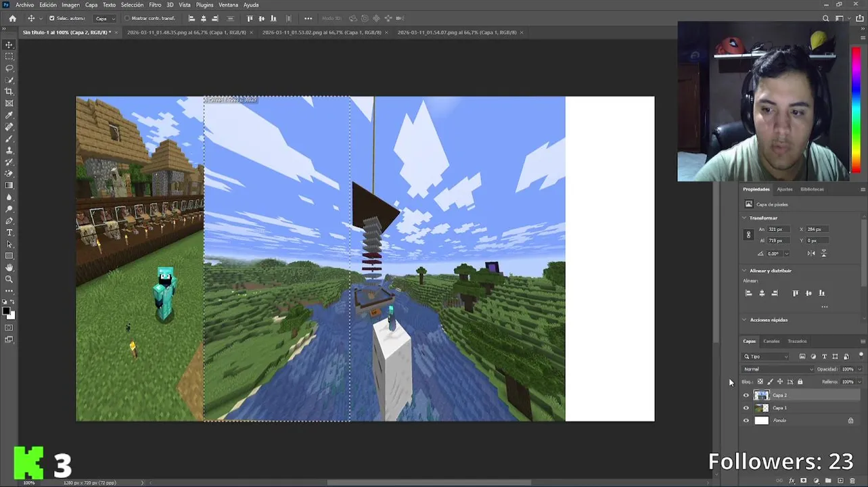Screen dimensions: 868x487
Task: Click the foreground color swatch
Action: (7, 311)
